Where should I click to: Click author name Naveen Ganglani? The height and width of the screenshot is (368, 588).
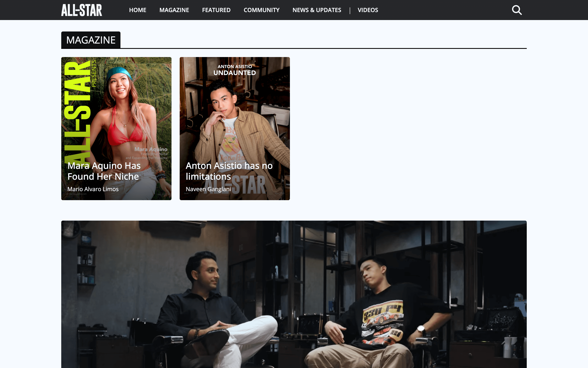coord(208,189)
